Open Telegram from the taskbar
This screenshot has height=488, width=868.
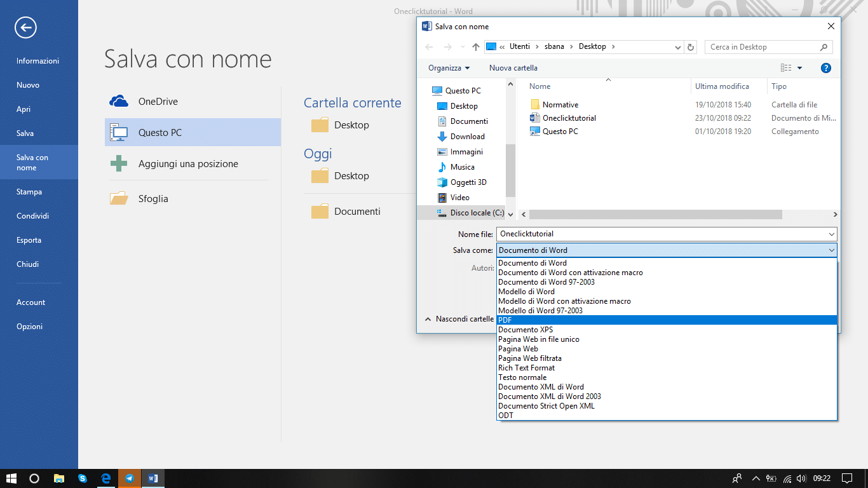coord(130,478)
